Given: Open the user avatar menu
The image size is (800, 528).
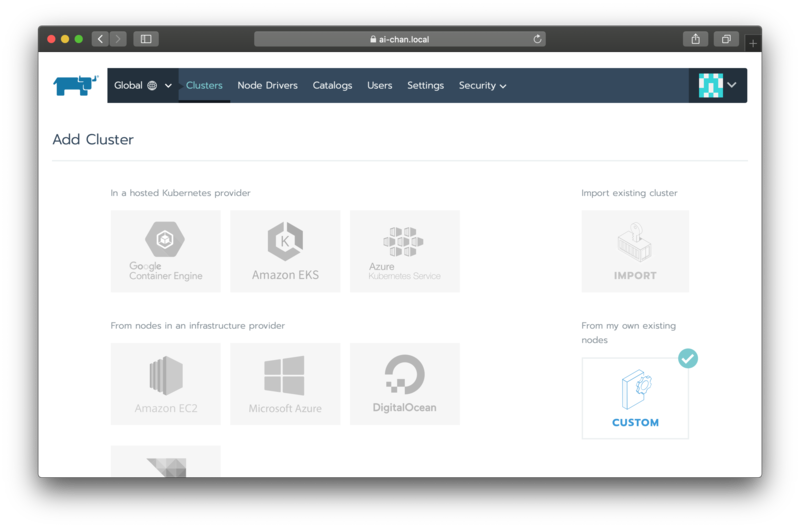Looking at the screenshot, I should 719,86.
